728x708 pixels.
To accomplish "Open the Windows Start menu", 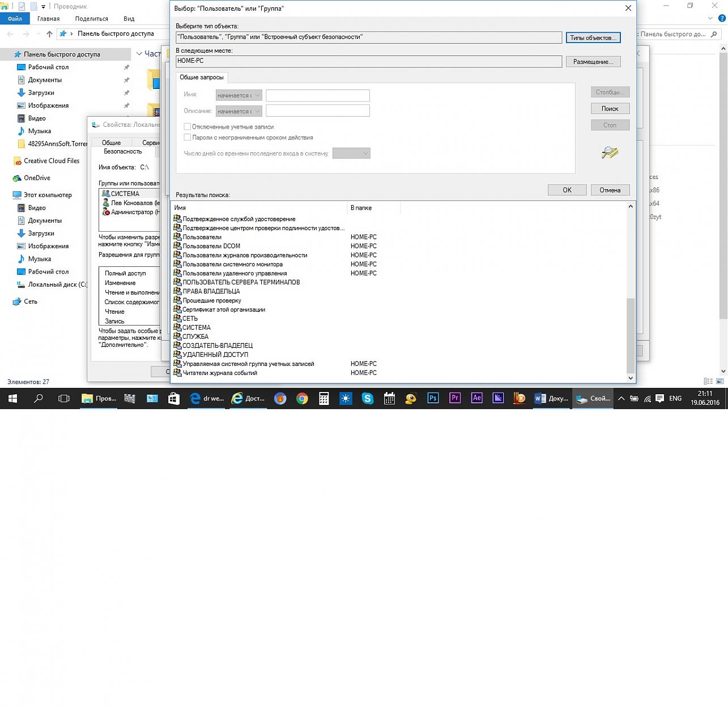I will point(12,398).
